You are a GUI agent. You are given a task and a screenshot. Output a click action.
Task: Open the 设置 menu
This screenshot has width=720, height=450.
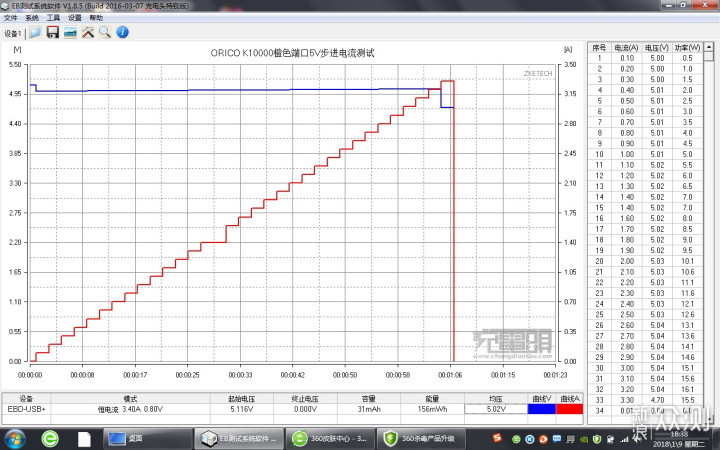pos(74,18)
